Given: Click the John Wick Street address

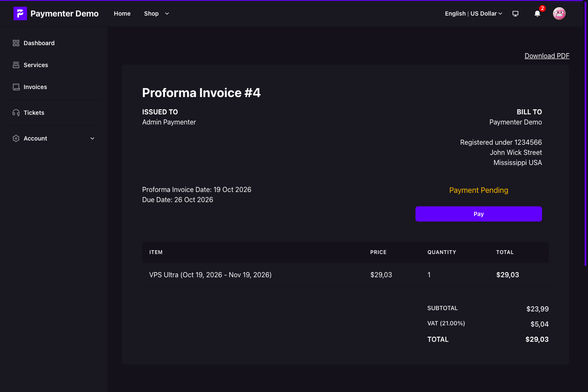Looking at the screenshot, I should coord(516,152).
